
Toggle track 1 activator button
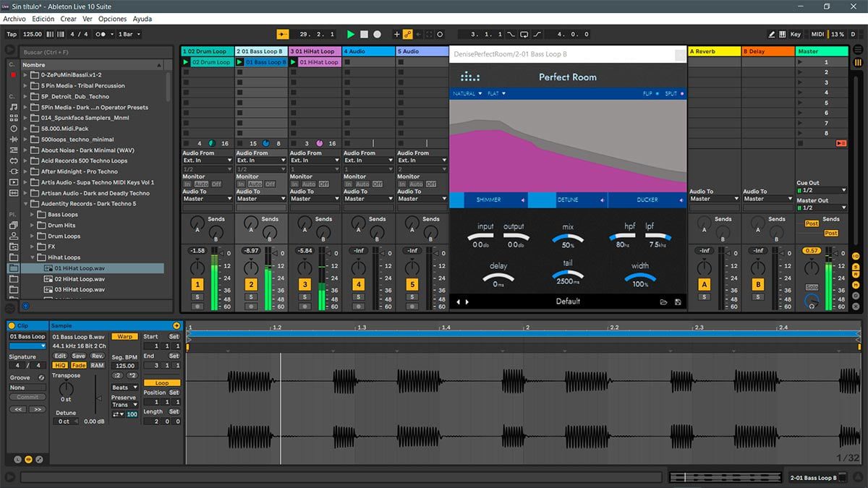pyautogui.click(x=197, y=285)
